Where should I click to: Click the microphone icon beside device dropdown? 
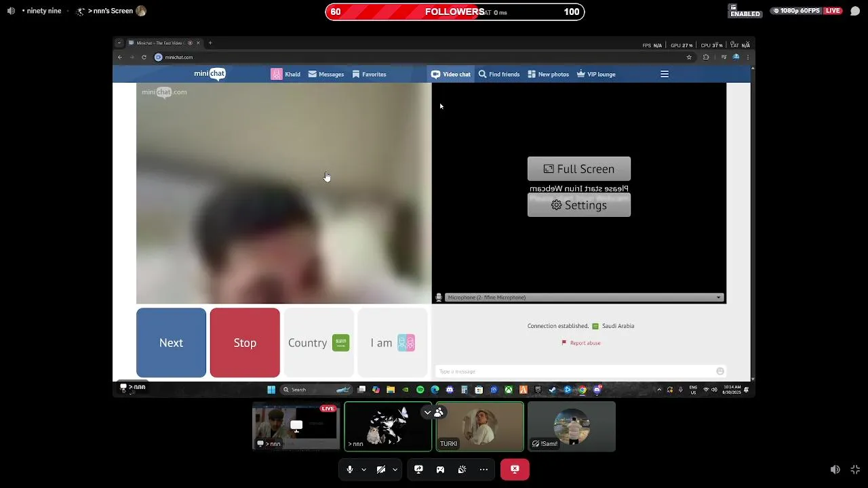coord(439,298)
